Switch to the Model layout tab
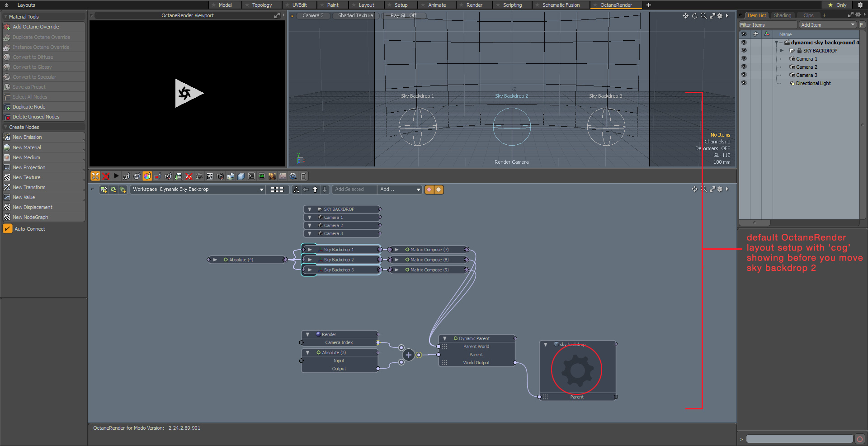 point(225,5)
